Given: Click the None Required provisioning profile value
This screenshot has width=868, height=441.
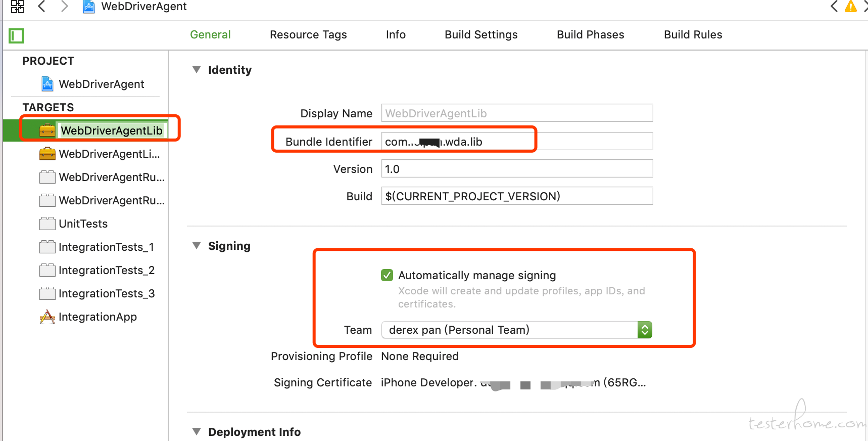Looking at the screenshot, I should [420, 356].
